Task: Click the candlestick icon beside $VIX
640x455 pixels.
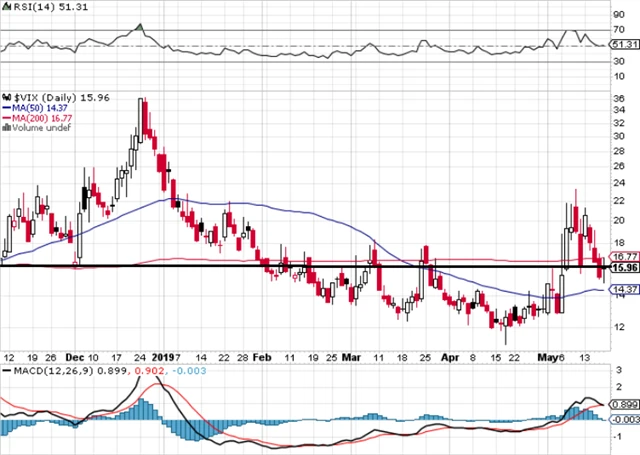Action: tap(7, 96)
